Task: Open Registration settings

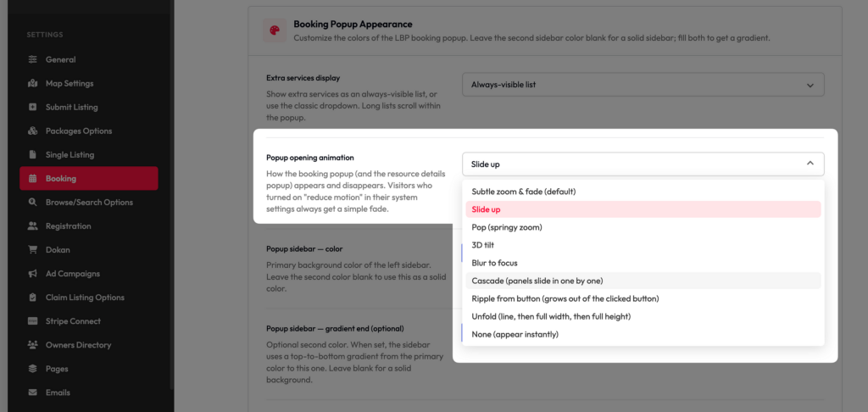Action: coord(88,226)
